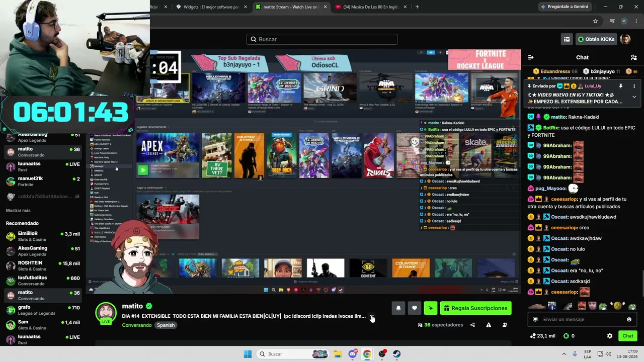Screen dimensions: 644x362
Task: Open losfutbolitos channel in sidebar
Action: (x=43, y=281)
